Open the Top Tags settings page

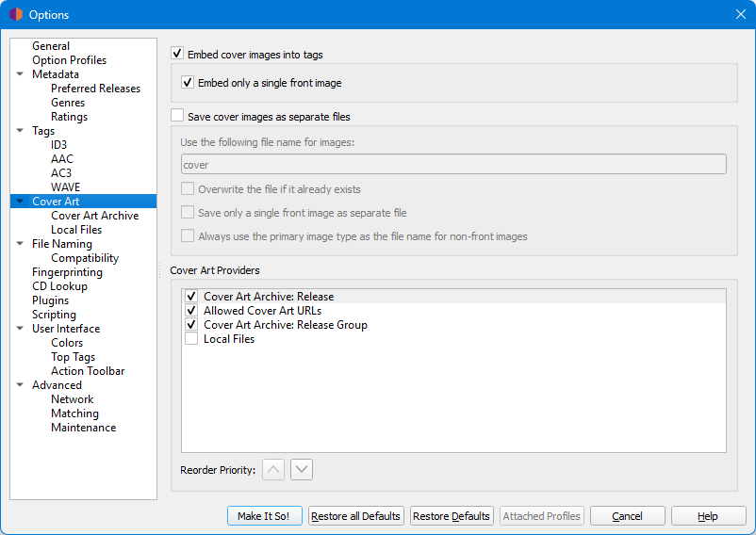(x=73, y=357)
